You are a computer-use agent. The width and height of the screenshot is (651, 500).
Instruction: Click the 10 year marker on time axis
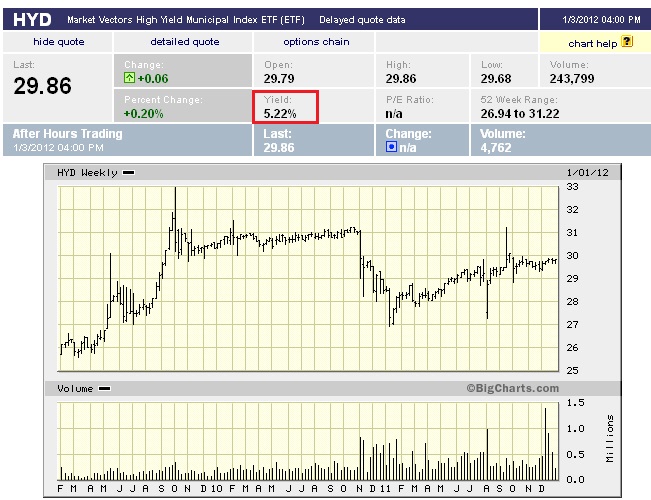coord(217,489)
